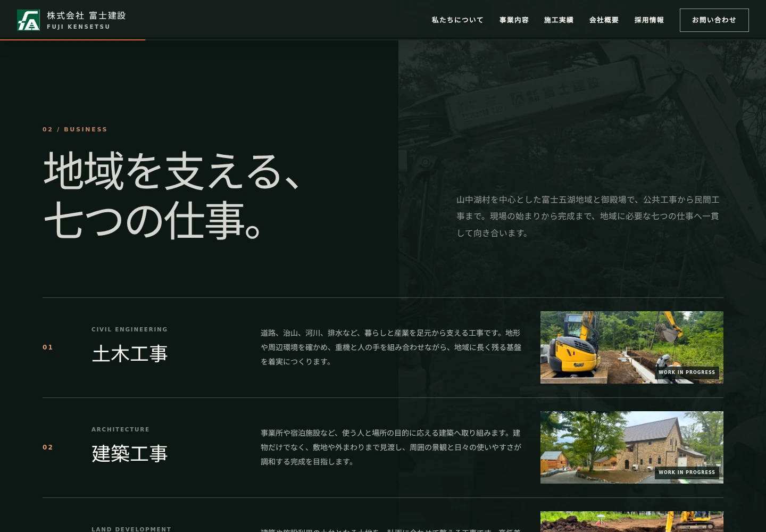Click the ARCHITECTURE label
Viewport: 766px width, 532px height.
pyautogui.click(x=120, y=429)
